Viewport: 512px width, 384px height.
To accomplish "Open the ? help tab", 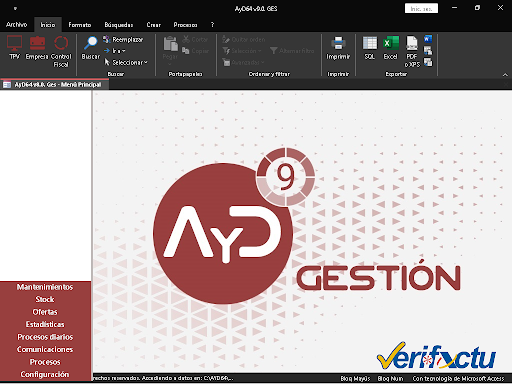I will 212,25.
